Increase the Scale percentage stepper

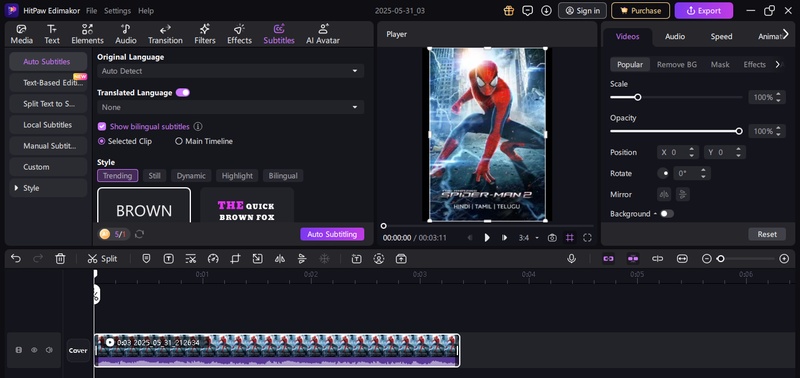coord(778,94)
